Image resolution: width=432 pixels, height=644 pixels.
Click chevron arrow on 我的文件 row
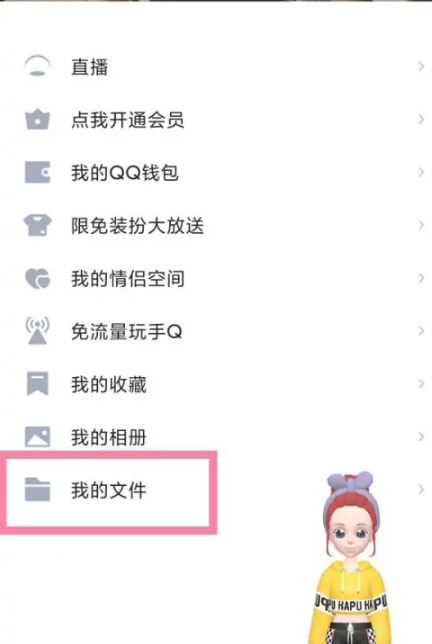point(421,490)
